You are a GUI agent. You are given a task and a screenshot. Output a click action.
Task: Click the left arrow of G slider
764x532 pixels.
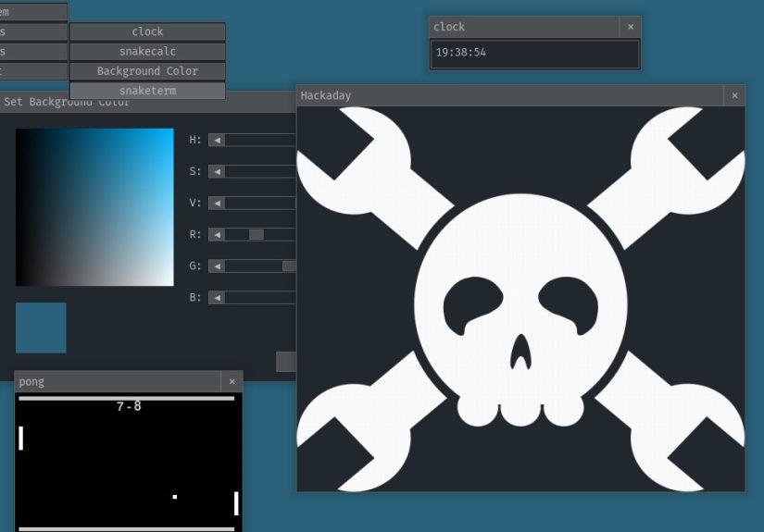click(x=217, y=266)
